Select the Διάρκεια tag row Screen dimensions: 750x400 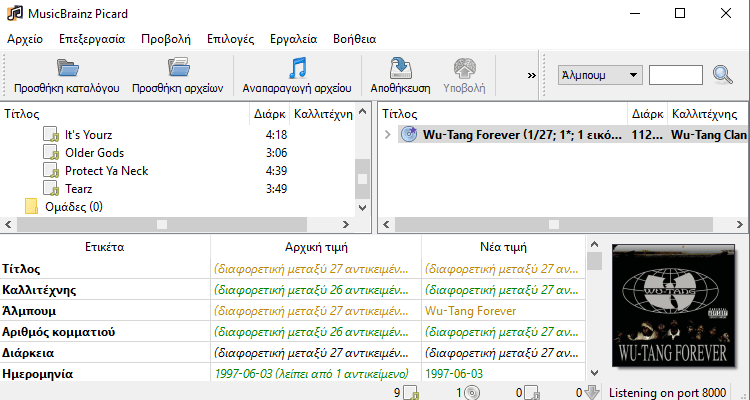coord(293,353)
